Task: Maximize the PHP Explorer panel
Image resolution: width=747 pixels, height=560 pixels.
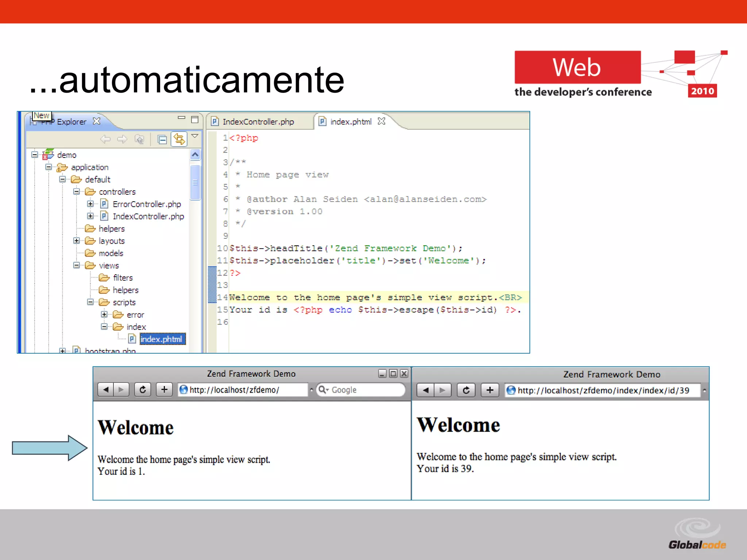Action: 195,119
